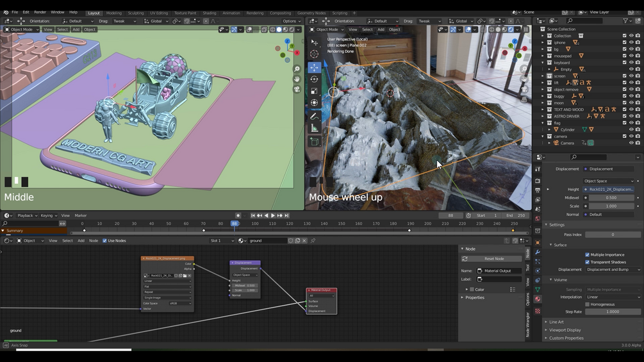This screenshot has width=644, height=362.
Task: Pin the ground material in node editor
Action: click(313, 241)
